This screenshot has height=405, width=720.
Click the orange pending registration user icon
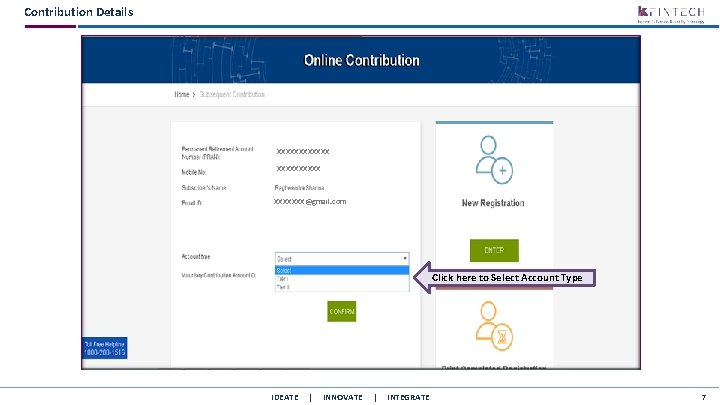click(x=494, y=326)
